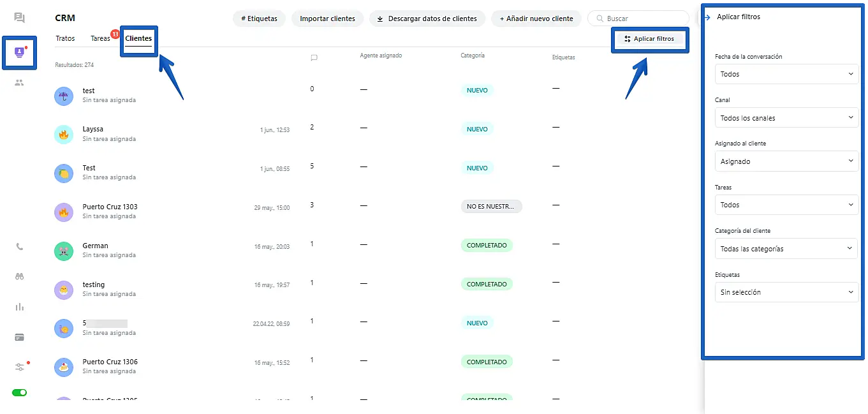Click the avatar of client German
The height and width of the screenshot is (414, 868).
click(x=64, y=251)
